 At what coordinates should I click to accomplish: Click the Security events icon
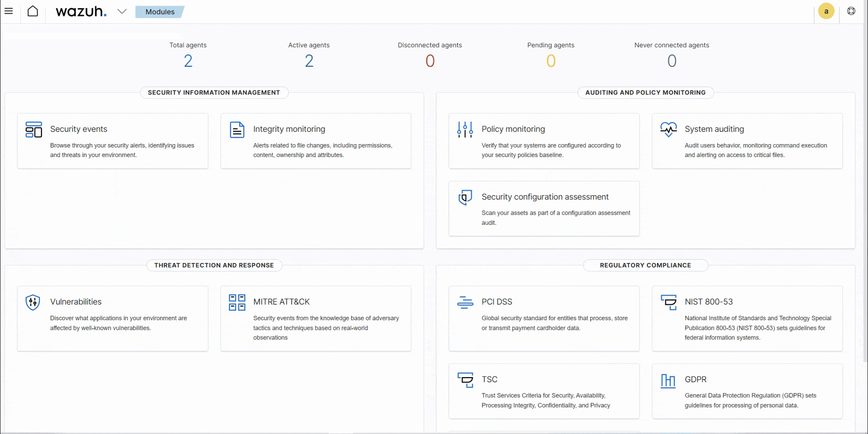34,130
